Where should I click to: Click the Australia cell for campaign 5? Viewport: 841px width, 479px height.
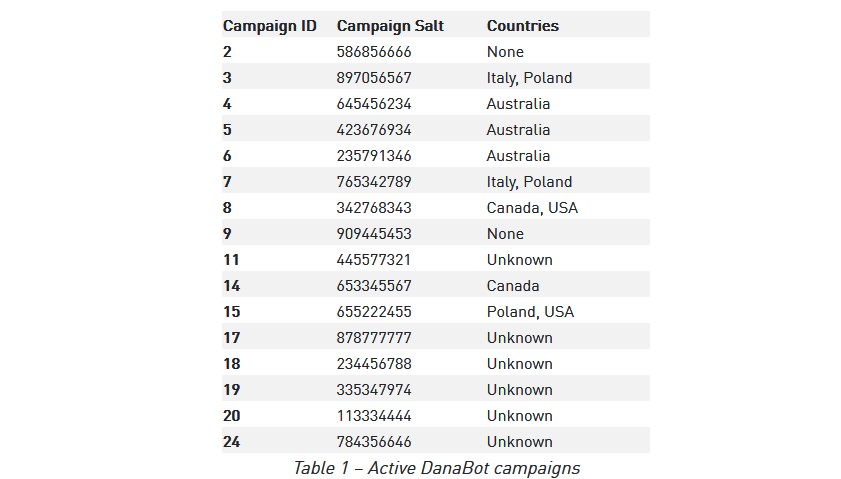point(518,130)
